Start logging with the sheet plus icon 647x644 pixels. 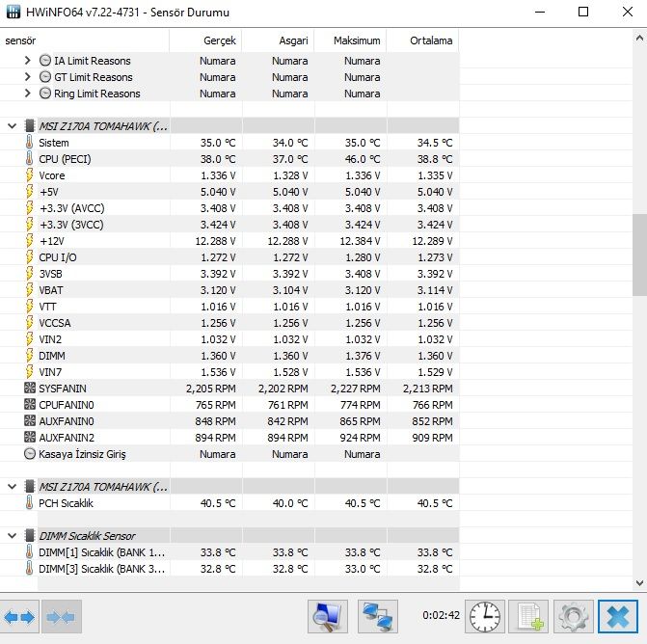point(529,617)
